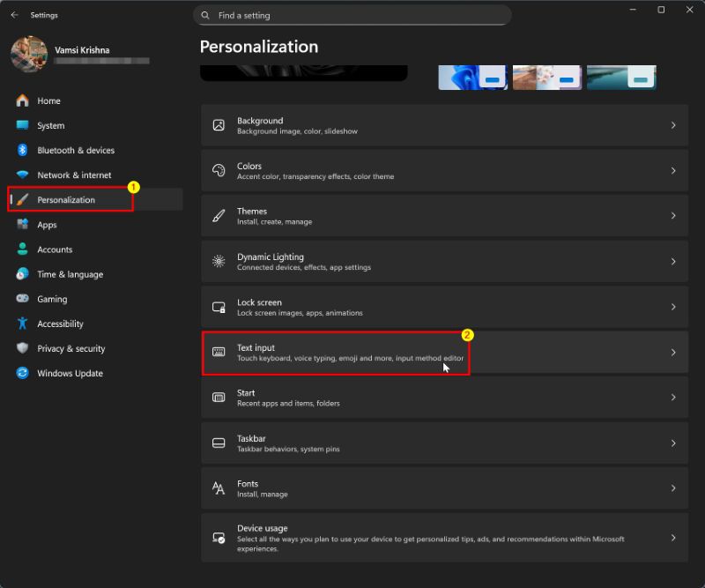The image size is (705, 588).
Task: Click the Fonts letter icon
Action: pos(219,488)
